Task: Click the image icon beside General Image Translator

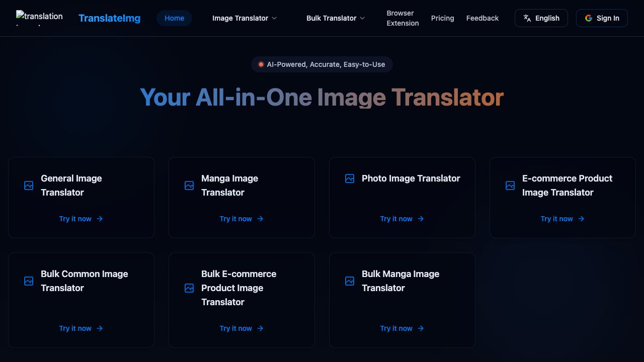Action: [x=29, y=186]
